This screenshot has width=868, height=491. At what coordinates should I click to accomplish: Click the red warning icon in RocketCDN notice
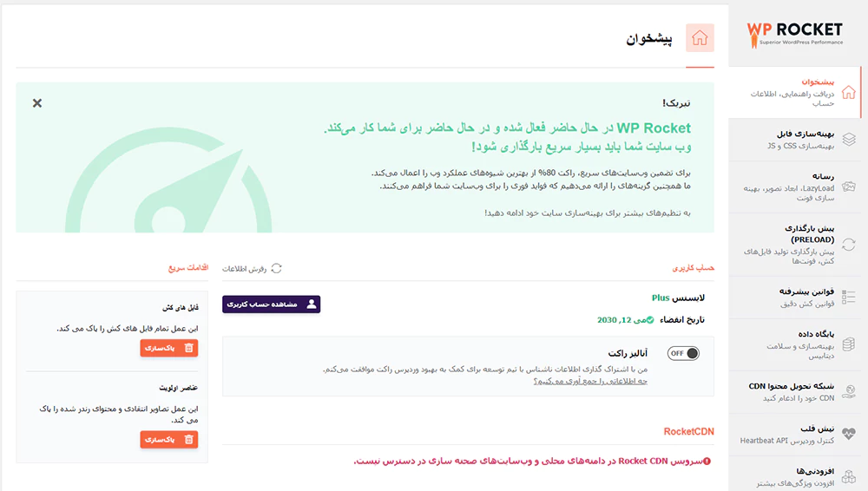point(707,462)
